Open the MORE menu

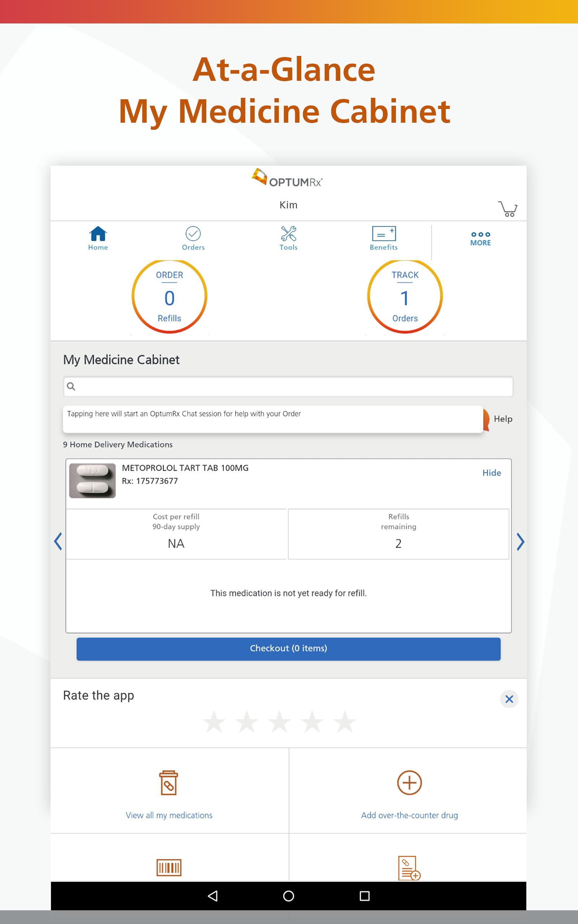tap(480, 239)
